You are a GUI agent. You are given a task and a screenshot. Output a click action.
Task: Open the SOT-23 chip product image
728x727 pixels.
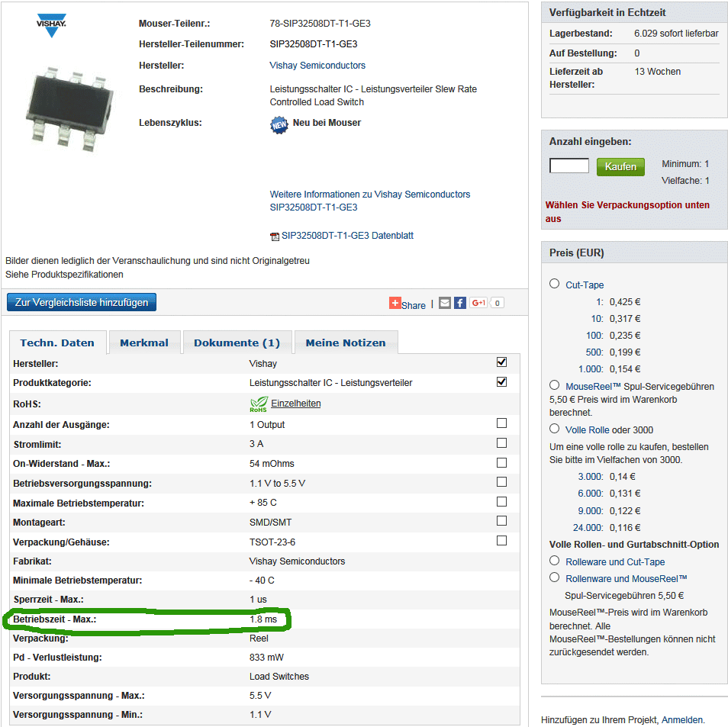(70, 110)
